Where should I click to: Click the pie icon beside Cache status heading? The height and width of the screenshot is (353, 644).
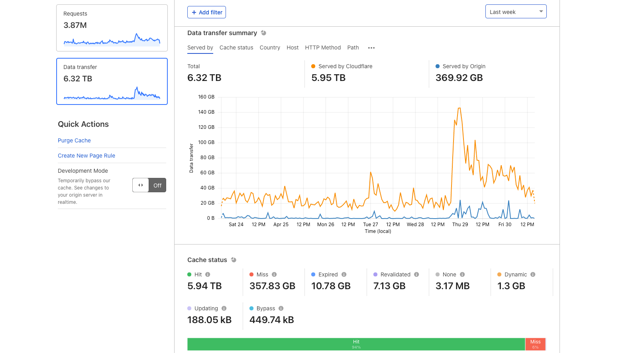click(x=234, y=260)
